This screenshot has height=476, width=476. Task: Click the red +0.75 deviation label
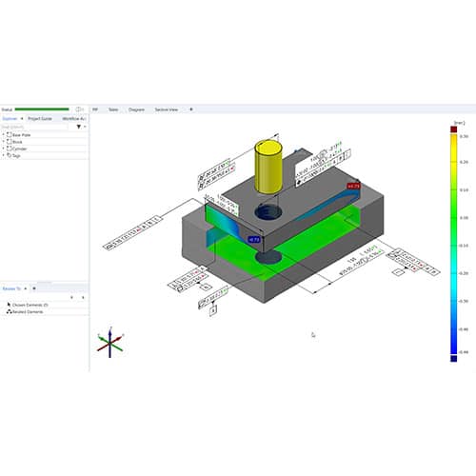point(353,186)
